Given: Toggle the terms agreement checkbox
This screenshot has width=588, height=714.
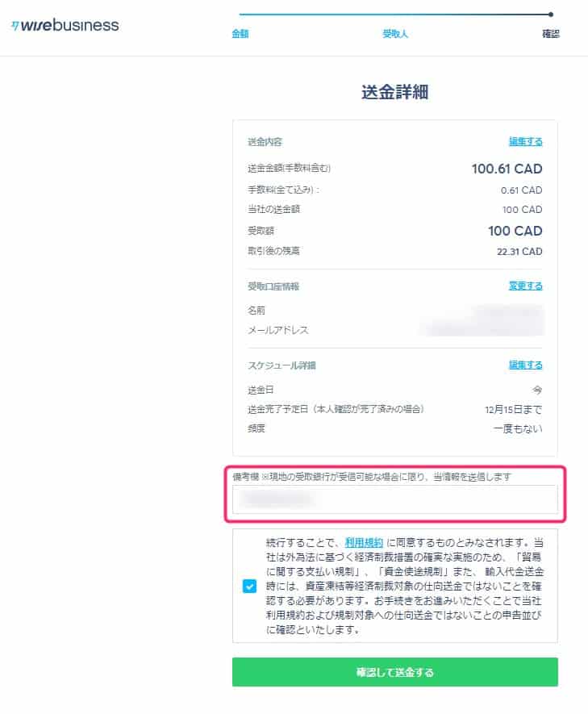Looking at the screenshot, I should [249, 586].
